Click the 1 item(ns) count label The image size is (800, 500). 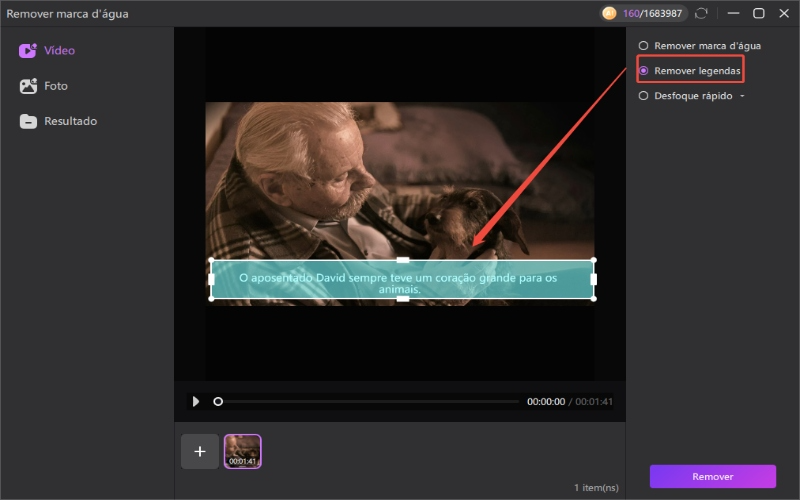point(596,488)
